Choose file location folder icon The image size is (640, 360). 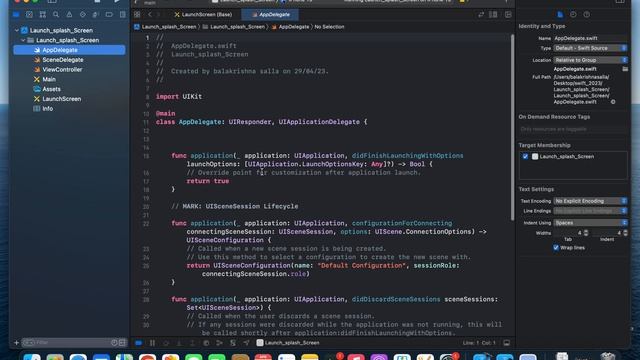[x=625, y=69]
